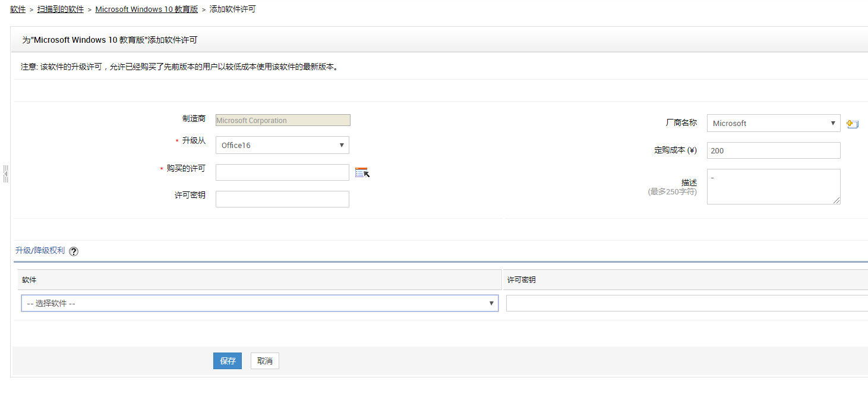
Task: Click the help question mark beside 升级/降级权利
Action: coord(74,251)
